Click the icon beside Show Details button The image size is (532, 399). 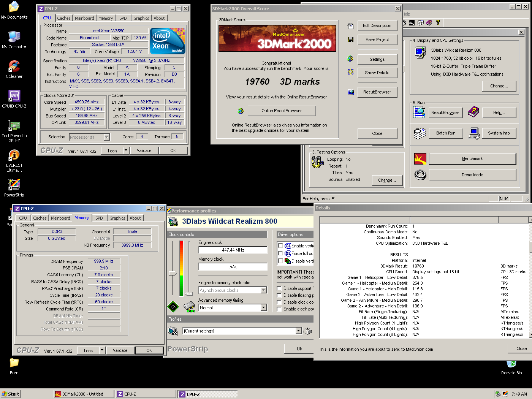pyautogui.click(x=350, y=71)
